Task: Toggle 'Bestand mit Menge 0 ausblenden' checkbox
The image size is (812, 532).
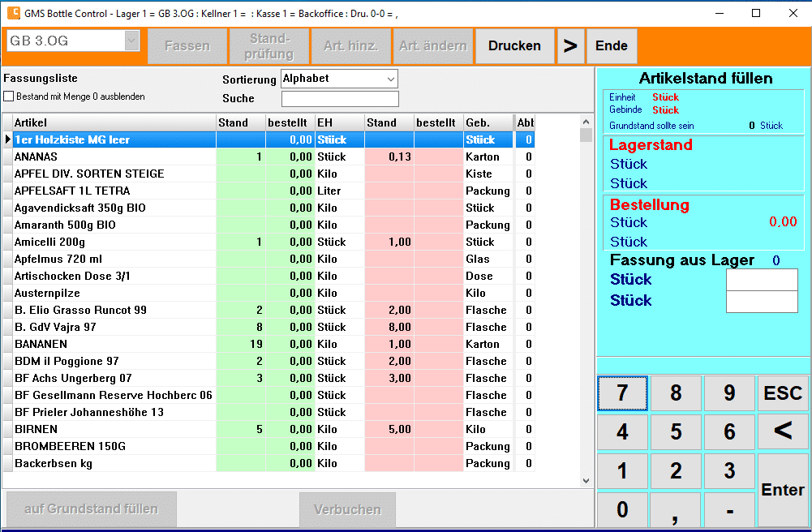Action: [x=9, y=97]
